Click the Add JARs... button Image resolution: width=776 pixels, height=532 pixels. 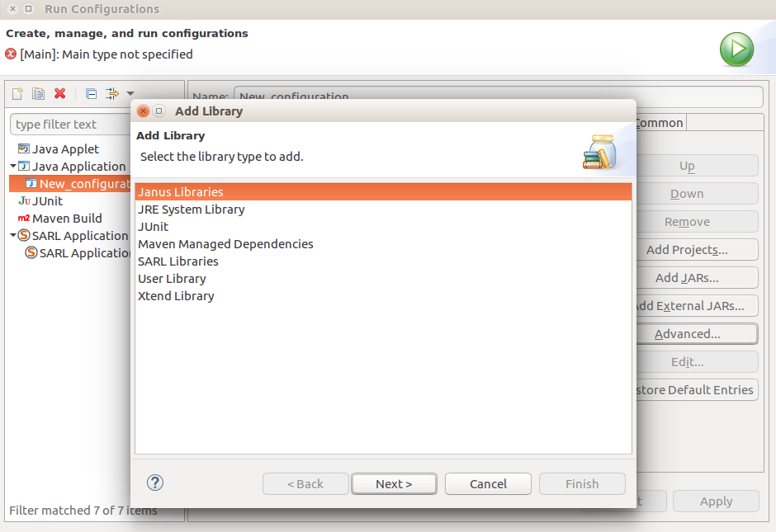(696, 278)
